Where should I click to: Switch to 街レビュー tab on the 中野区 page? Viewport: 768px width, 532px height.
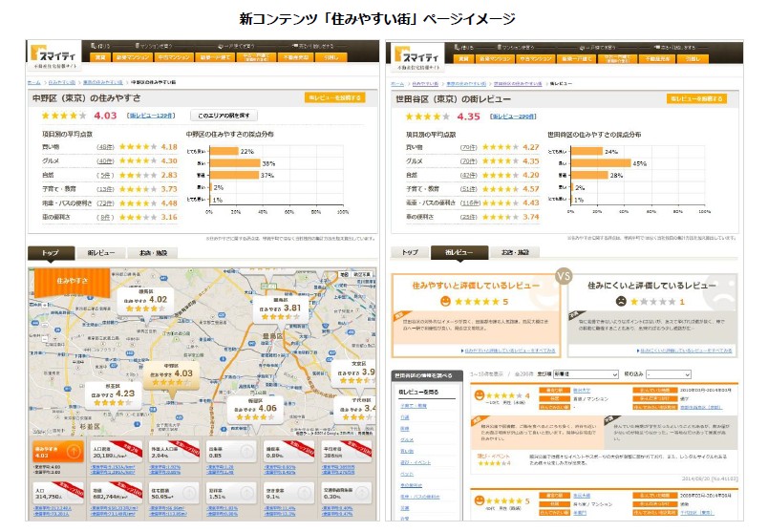[x=101, y=253]
